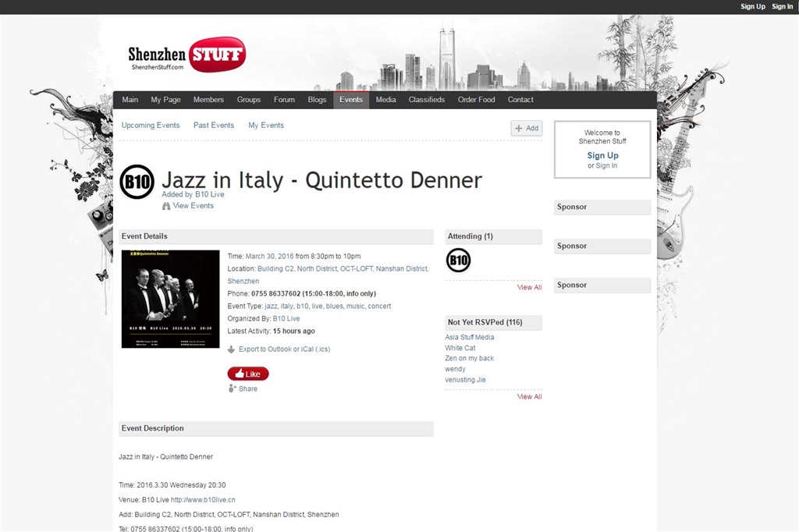Select the Events menu tab
799x532 pixels.
[x=351, y=100]
